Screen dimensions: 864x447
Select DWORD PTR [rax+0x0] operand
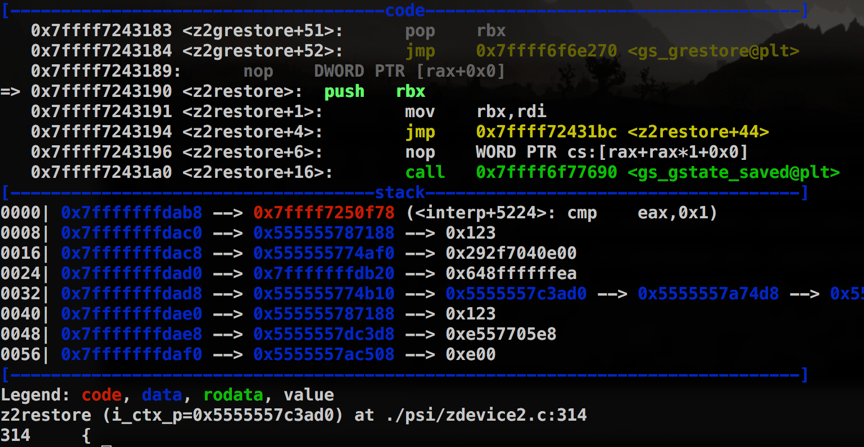(409, 72)
